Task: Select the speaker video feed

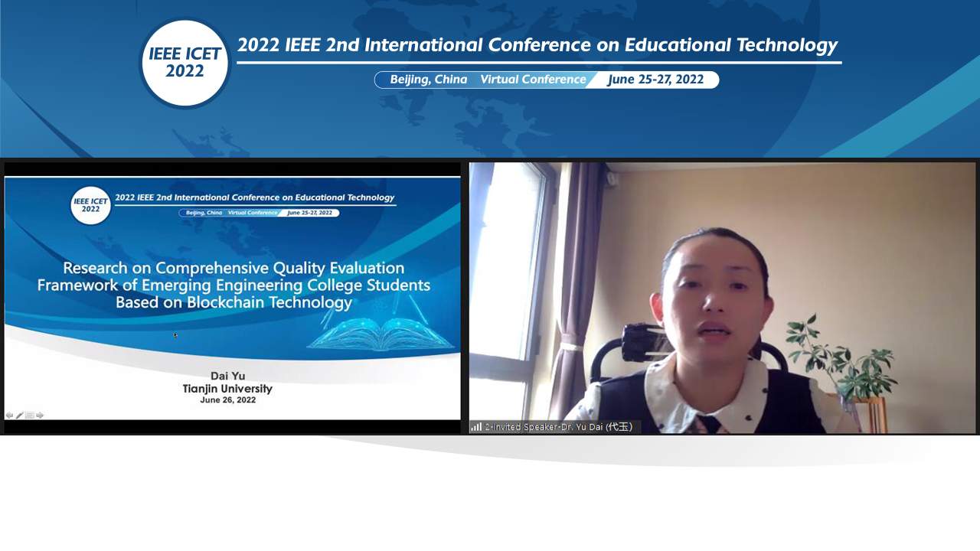Action: pyautogui.click(x=722, y=298)
